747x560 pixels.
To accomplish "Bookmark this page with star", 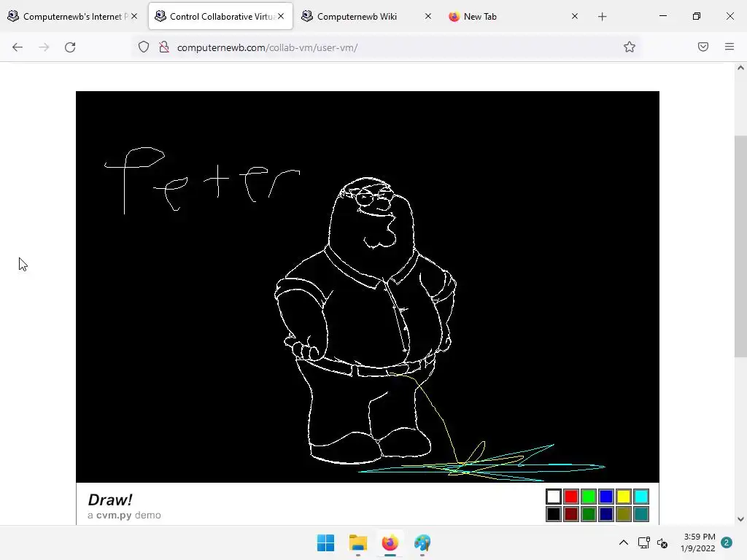I will pos(630,47).
